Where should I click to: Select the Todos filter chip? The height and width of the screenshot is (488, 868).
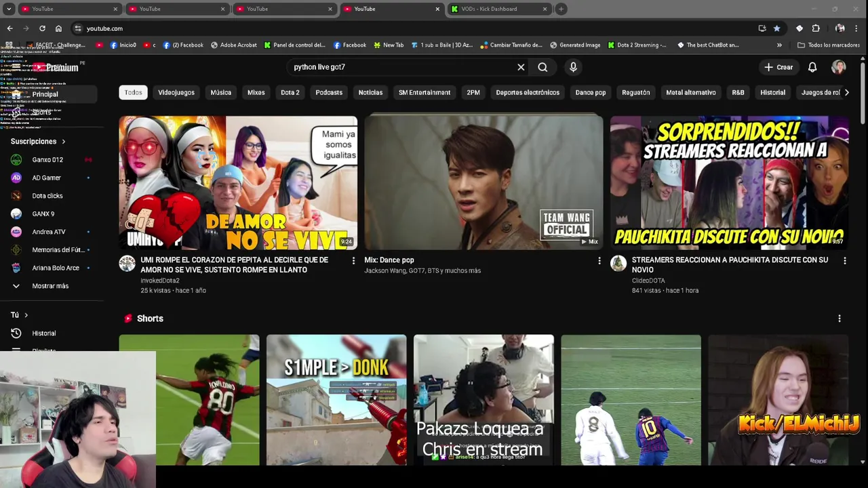pyautogui.click(x=134, y=92)
